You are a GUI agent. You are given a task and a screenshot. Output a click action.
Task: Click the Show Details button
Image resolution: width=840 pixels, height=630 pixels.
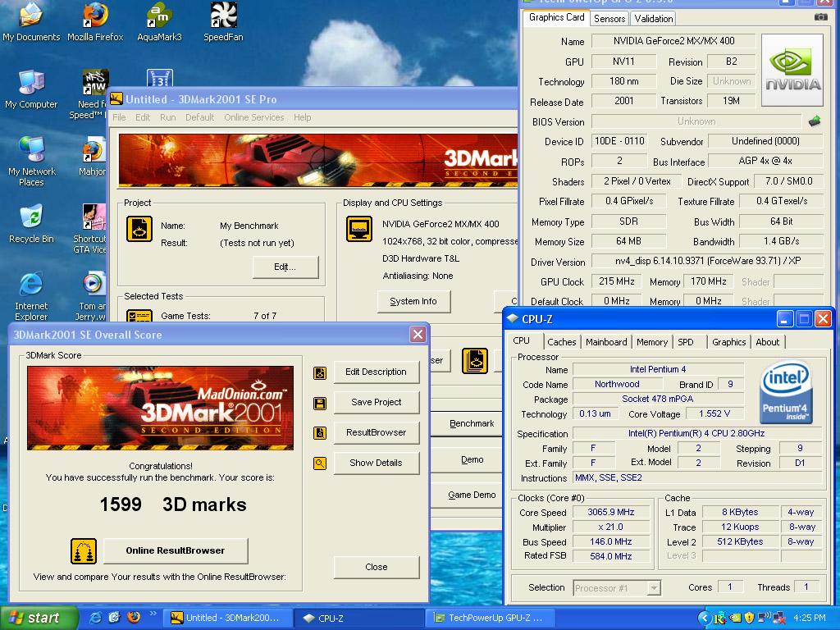coord(376,463)
